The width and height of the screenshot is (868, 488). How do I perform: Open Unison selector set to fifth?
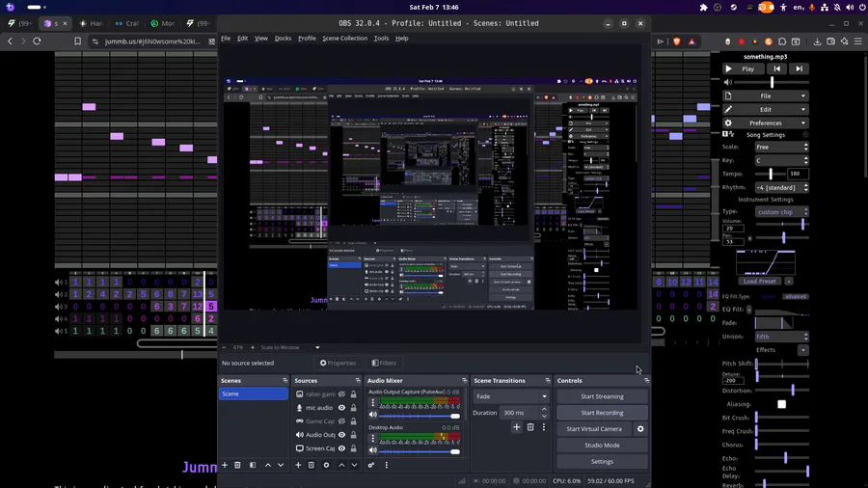781,337
